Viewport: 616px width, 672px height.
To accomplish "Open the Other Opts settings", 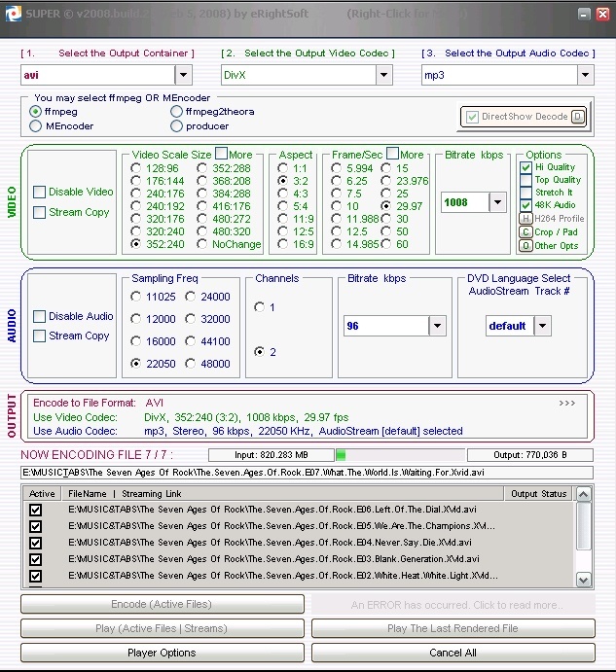I will 525,246.
